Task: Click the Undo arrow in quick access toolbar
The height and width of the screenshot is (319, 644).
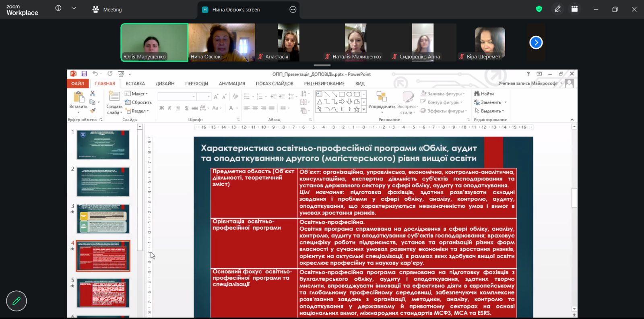Action: point(95,74)
